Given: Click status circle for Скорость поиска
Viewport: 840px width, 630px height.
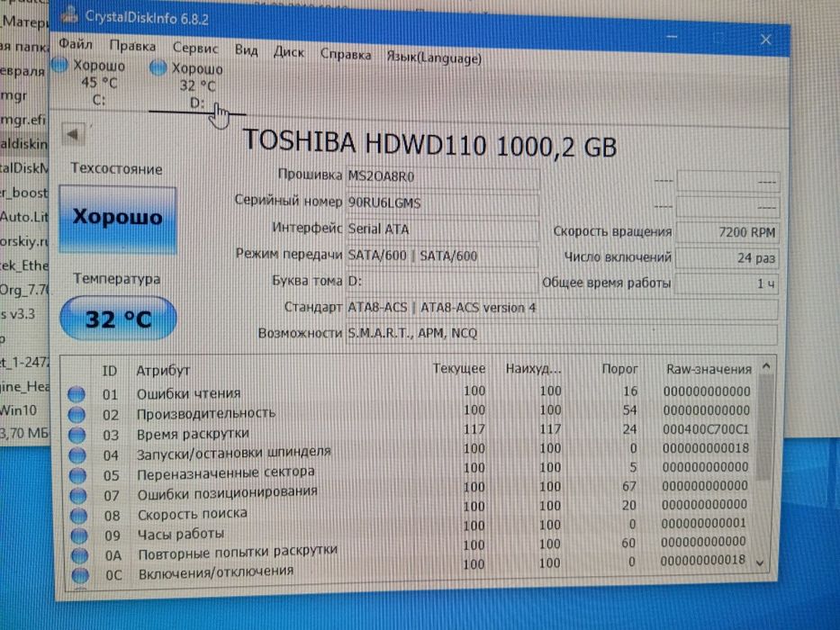Looking at the screenshot, I should click(x=78, y=516).
